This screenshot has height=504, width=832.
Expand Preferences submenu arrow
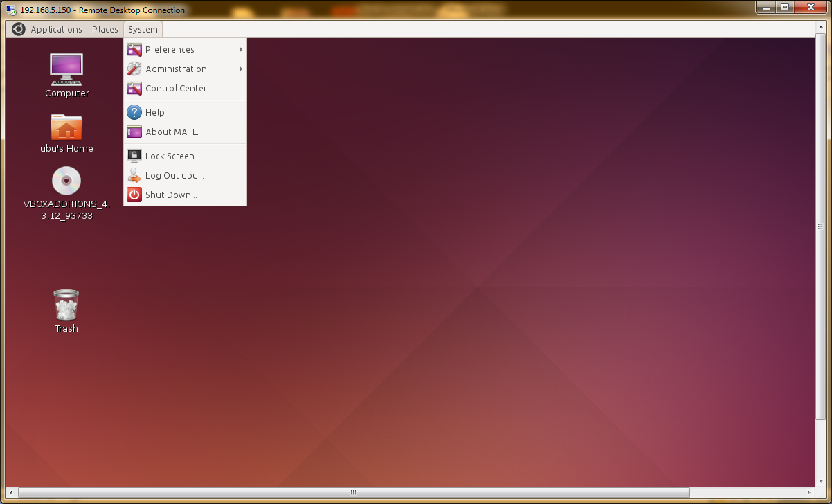(x=241, y=50)
